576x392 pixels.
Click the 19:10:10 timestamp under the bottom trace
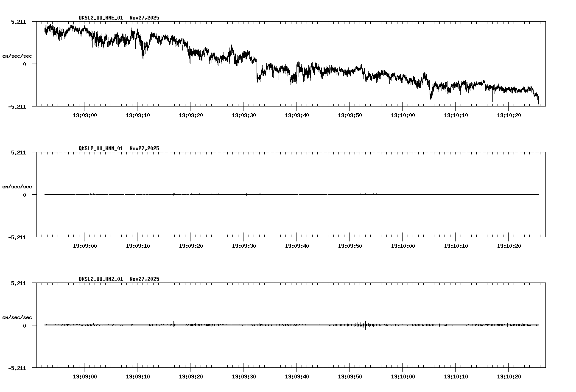tap(456, 375)
